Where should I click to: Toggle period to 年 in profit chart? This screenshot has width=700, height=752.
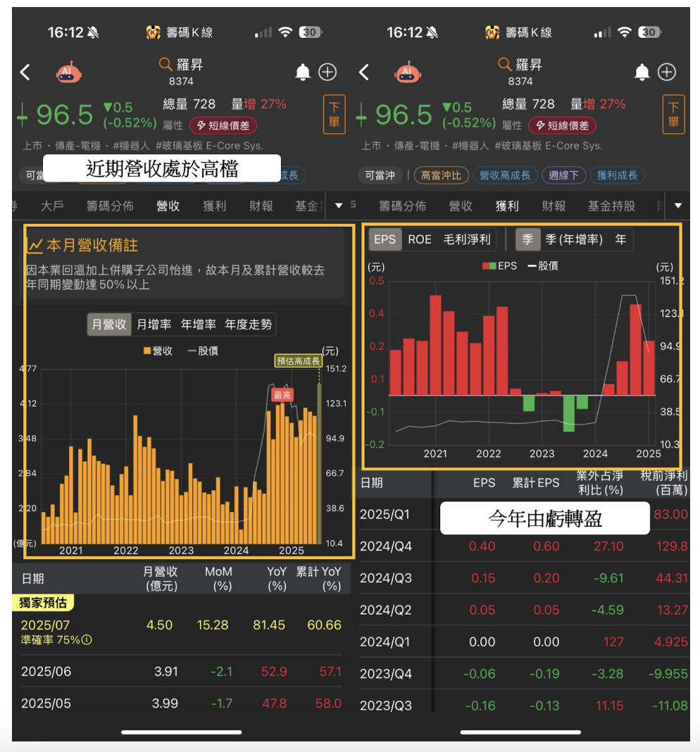click(620, 239)
